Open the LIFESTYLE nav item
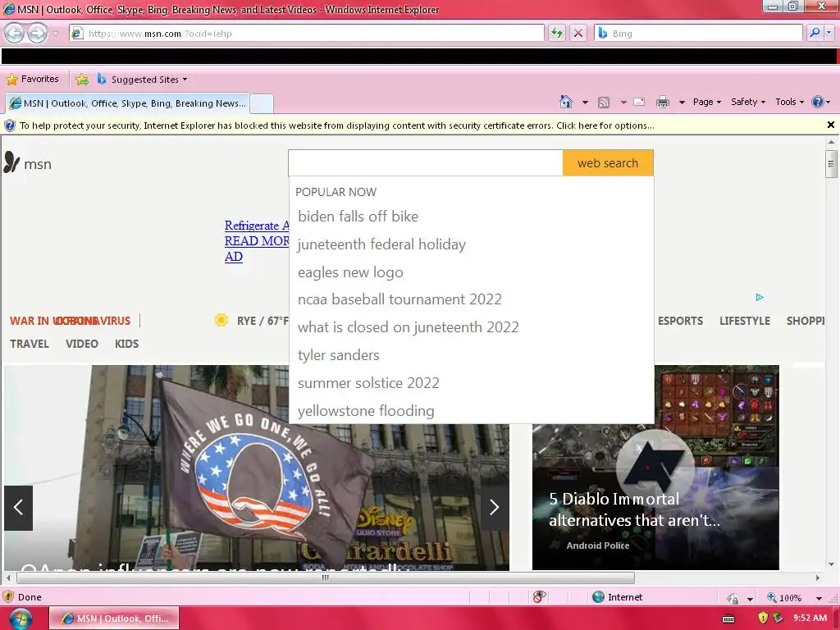Viewport: 840px width, 630px height. (745, 321)
